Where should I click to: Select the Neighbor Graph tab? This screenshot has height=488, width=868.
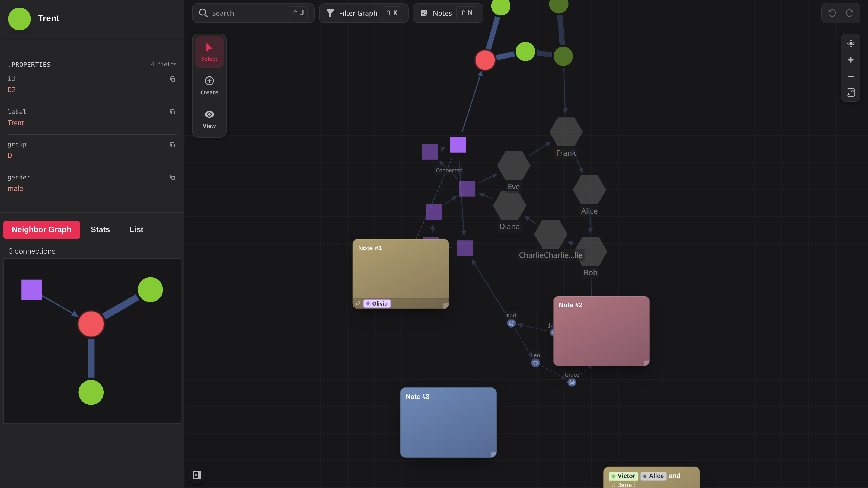pyautogui.click(x=42, y=230)
